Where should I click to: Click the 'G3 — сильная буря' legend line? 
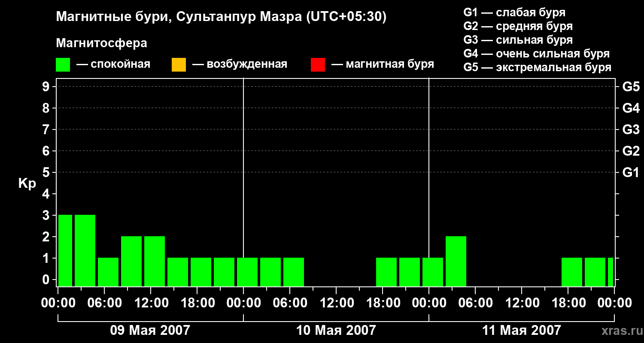tap(518, 40)
